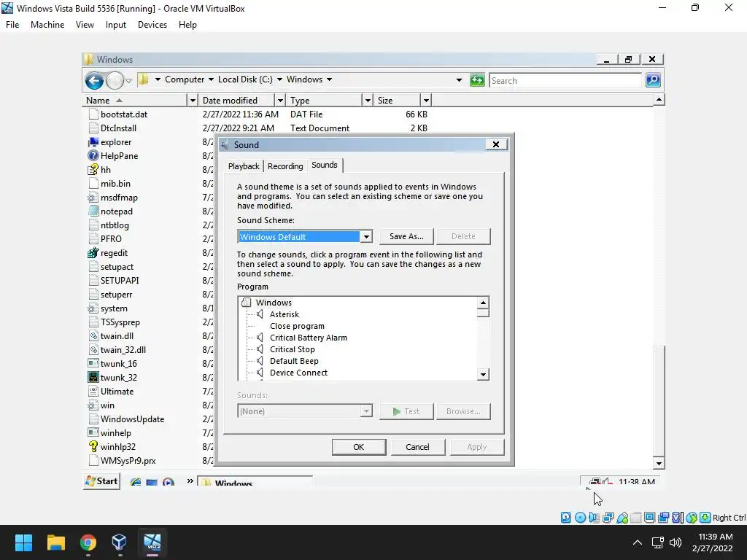Screen dimensions: 747x560
Task: Expand the Local Disk (C:) breadcrumb arrow
Action: click(279, 79)
